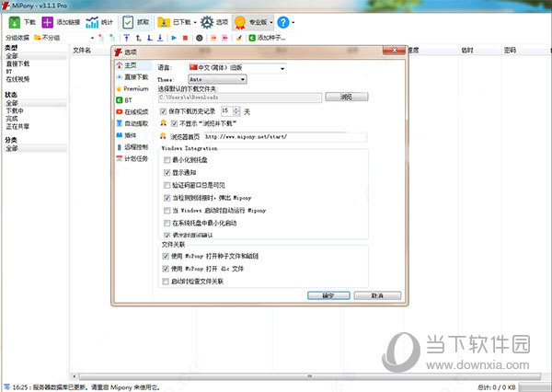552x392 pixels.
Task: Click the status bar download indicator icon
Action: point(6,387)
